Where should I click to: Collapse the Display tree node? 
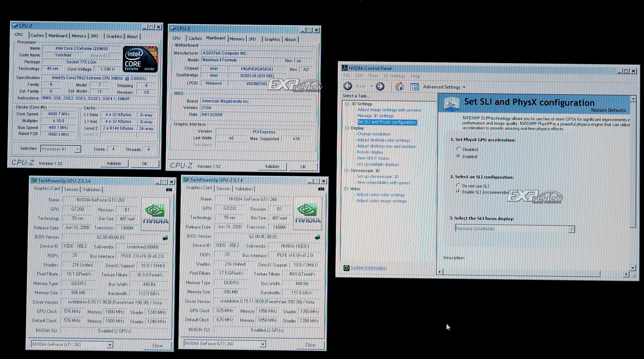(347, 128)
